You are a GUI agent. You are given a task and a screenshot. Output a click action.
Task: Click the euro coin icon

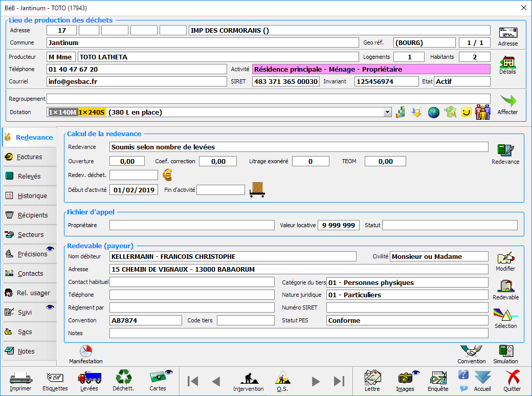tap(167, 175)
